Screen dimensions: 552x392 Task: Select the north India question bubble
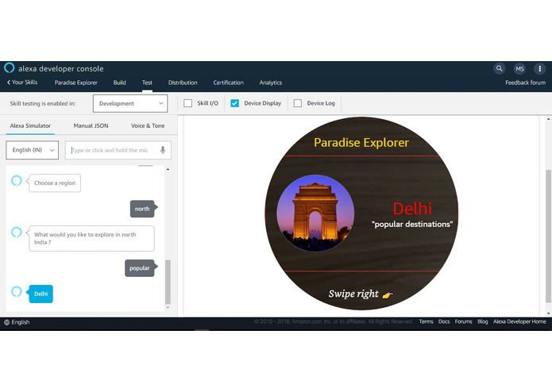tap(91, 238)
